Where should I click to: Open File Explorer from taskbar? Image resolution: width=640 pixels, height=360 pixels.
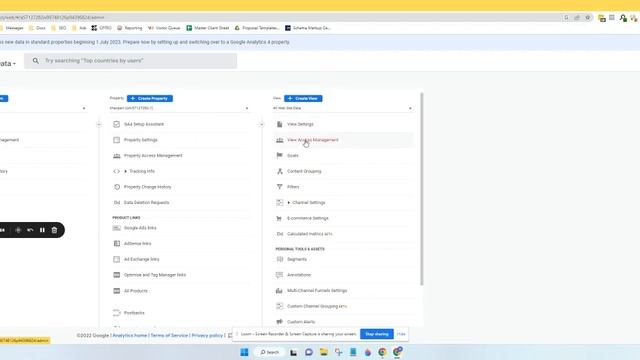(x=324, y=352)
